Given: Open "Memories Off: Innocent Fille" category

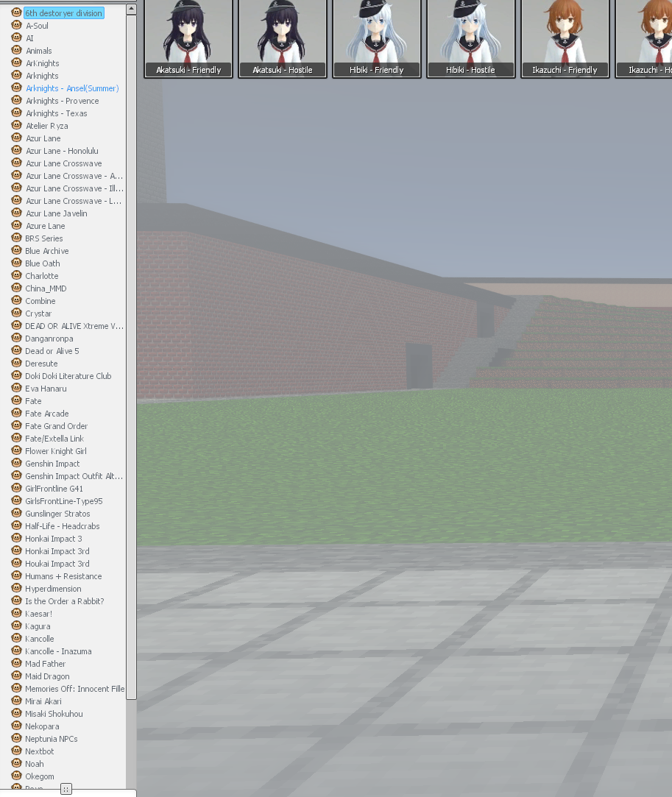Looking at the screenshot, I should pos(75,689).
